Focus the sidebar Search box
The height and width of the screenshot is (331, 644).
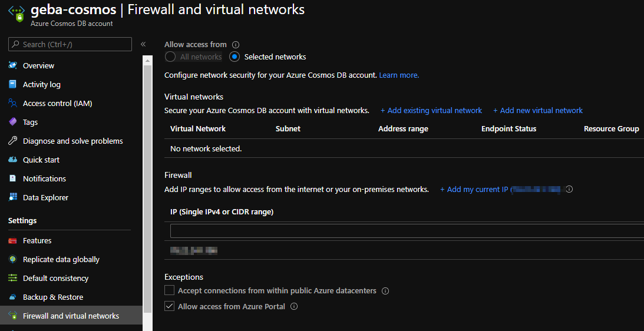pyautogui.click(x=70, y=44)
